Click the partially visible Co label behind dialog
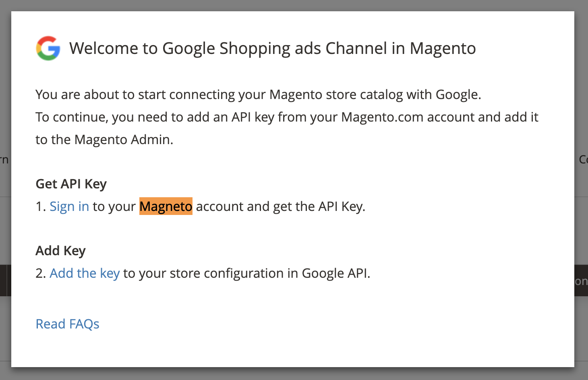Image resolution: width=588 pixels, height=380 pixels. tap(583, 159)
